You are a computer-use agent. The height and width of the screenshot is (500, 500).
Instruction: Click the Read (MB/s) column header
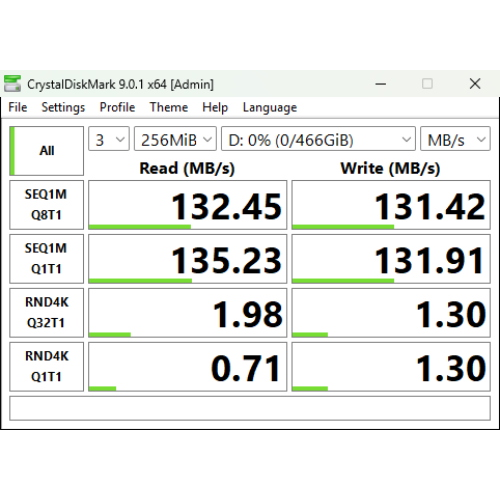[187, 168]
